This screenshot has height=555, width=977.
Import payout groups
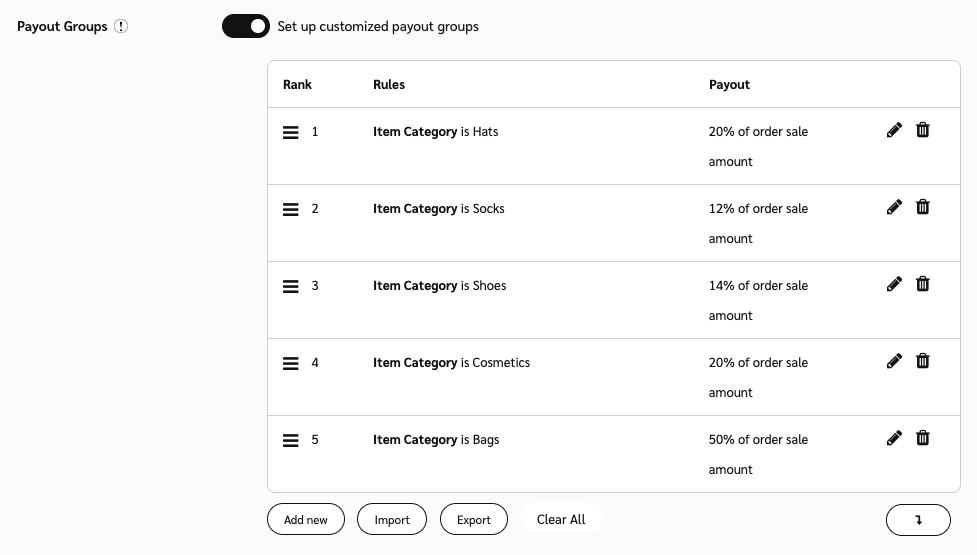[392, 520]
